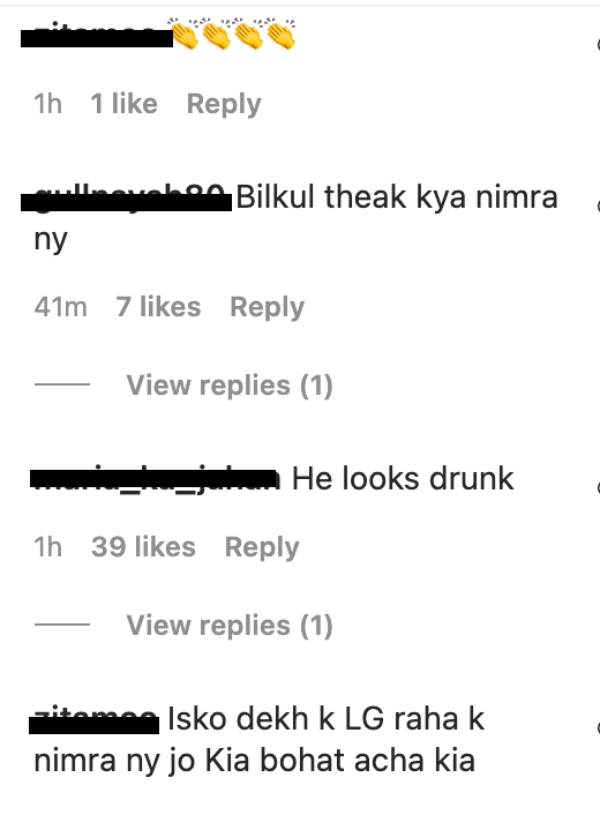Open redacted username of clapping emoji comment
The width and height of the screenshot is (600, 815).
click(97, 36)
